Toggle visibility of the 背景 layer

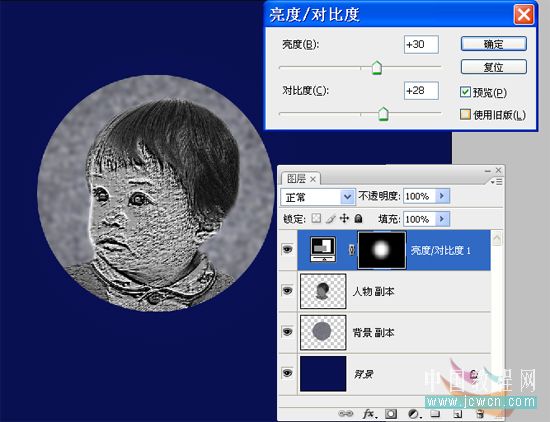[288, 373]
